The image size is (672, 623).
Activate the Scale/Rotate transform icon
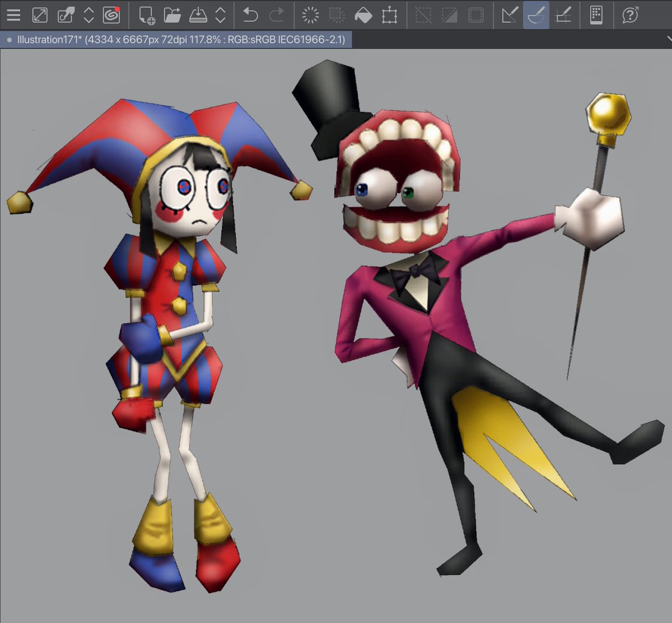coord(390,15)
